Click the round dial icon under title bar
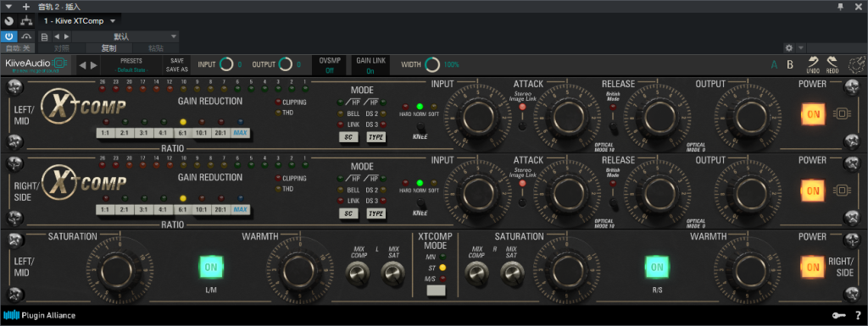The width and height of the screenshot is (868, 326). 8,21
